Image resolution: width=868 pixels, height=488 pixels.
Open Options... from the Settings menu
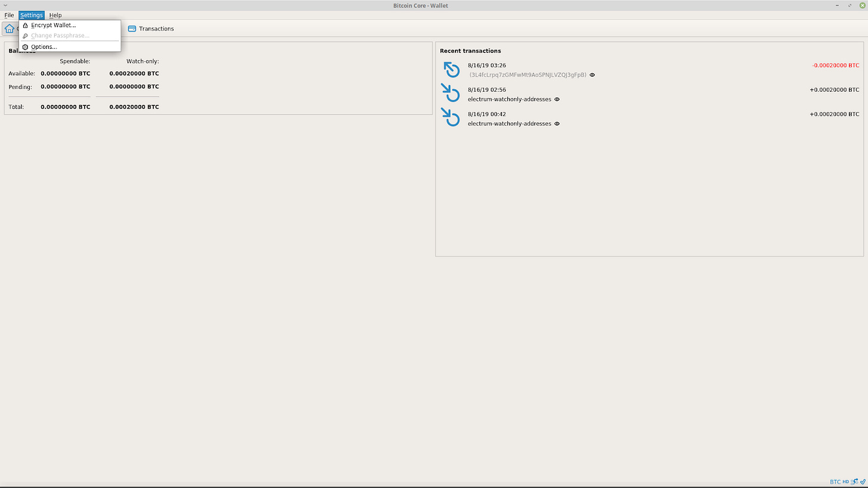[70, 46]
